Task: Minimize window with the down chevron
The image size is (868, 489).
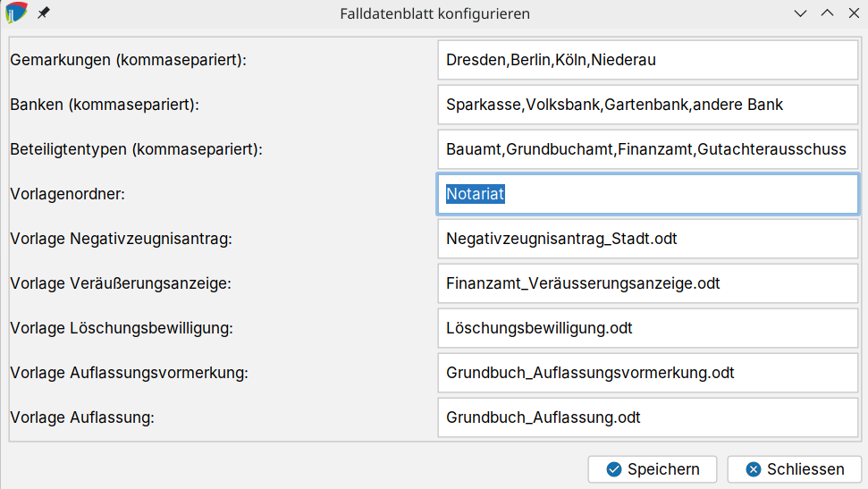Action: click(x=800, y=13)
